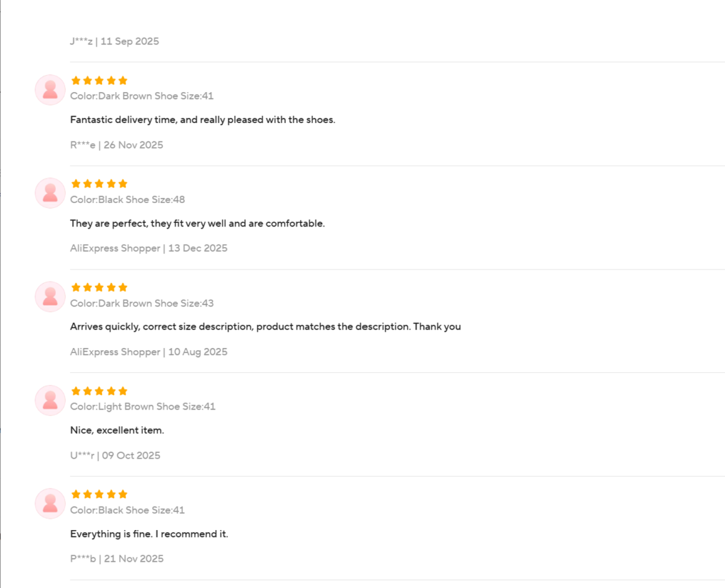Image resolution: width=725 pixels, height=588 pixels.
Task: Click avatar icon of reviewer R***e
Action: (x=50, y=90)
